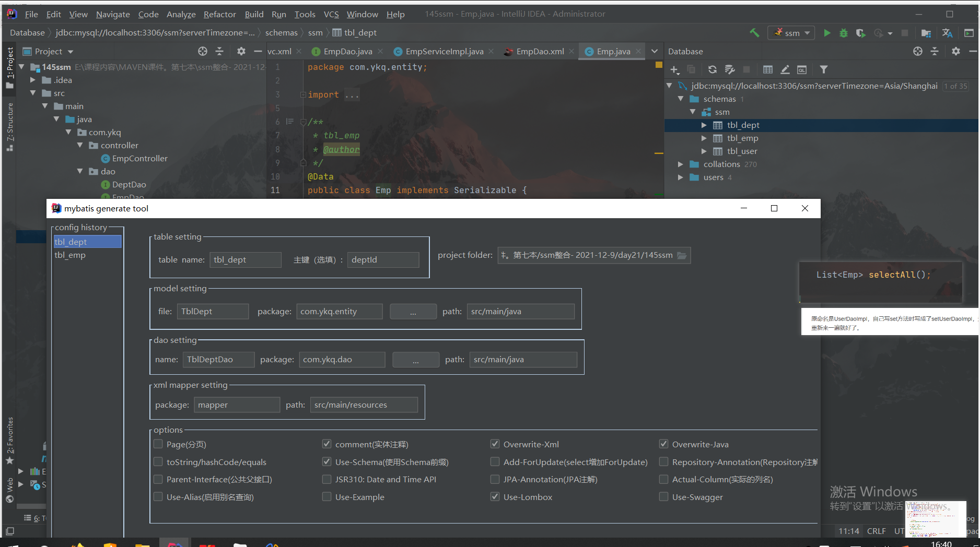The height and width of the screenshot is (547, 980).
Task: Locate target icon in Database panel
Action: click(918, 51)
